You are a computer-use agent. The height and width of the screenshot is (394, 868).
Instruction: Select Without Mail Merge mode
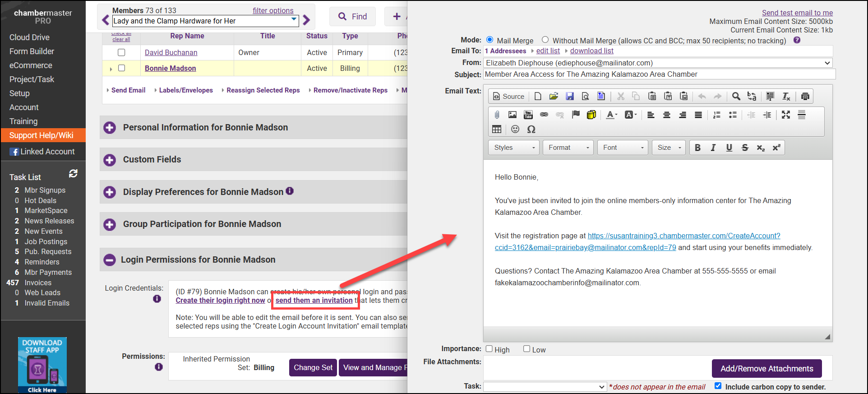[545, 40]
